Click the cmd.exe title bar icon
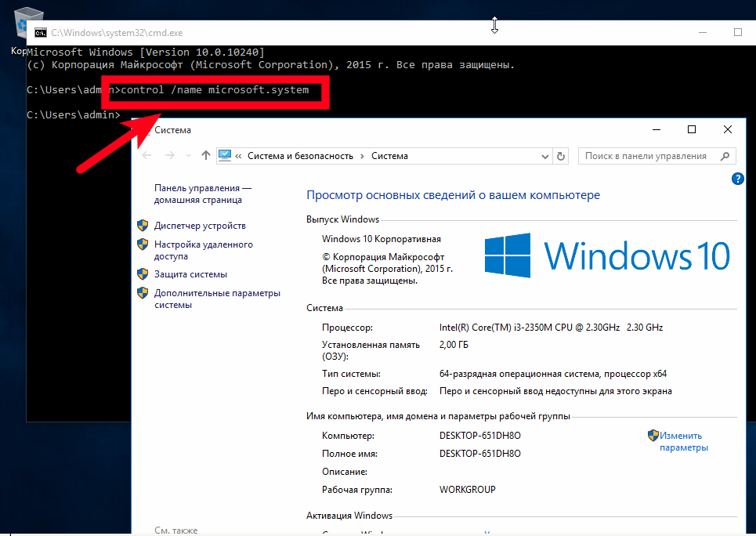756x536 pixels. [x=41, y=33]
